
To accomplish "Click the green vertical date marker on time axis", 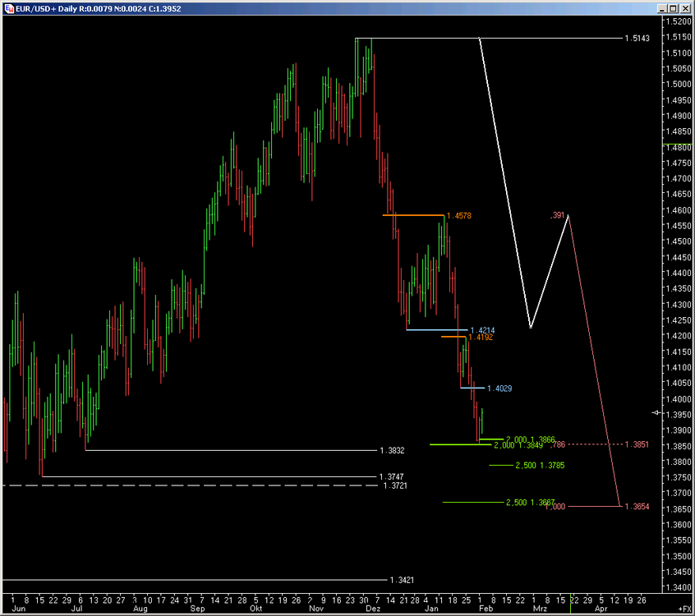I will [x=570, y=604].
